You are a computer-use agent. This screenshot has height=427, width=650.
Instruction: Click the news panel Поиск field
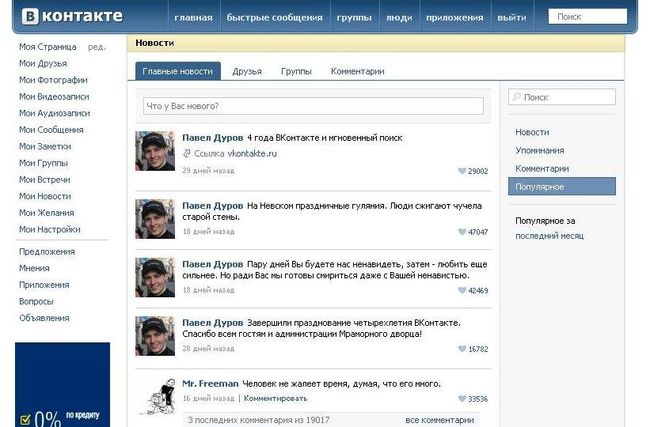click(x=562, y=97)
